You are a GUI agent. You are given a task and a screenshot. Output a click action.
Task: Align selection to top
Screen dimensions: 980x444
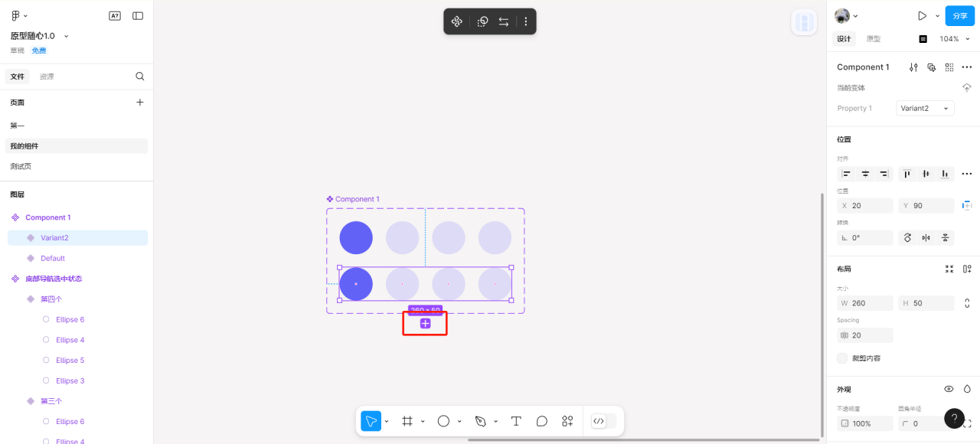point(907,174)
